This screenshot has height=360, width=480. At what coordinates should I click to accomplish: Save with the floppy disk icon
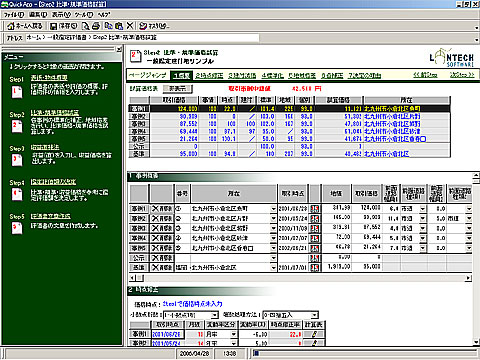point(53,26)
